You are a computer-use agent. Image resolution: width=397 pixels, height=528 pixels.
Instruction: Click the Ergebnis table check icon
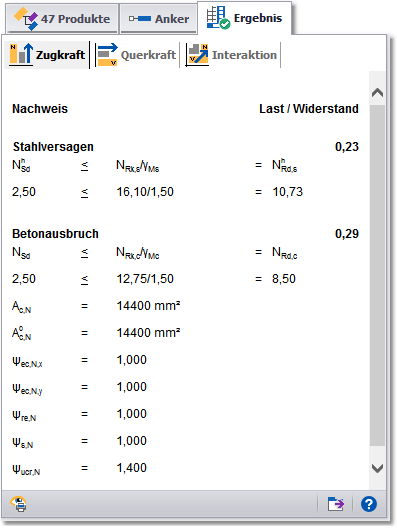click(x=218, y=18)
